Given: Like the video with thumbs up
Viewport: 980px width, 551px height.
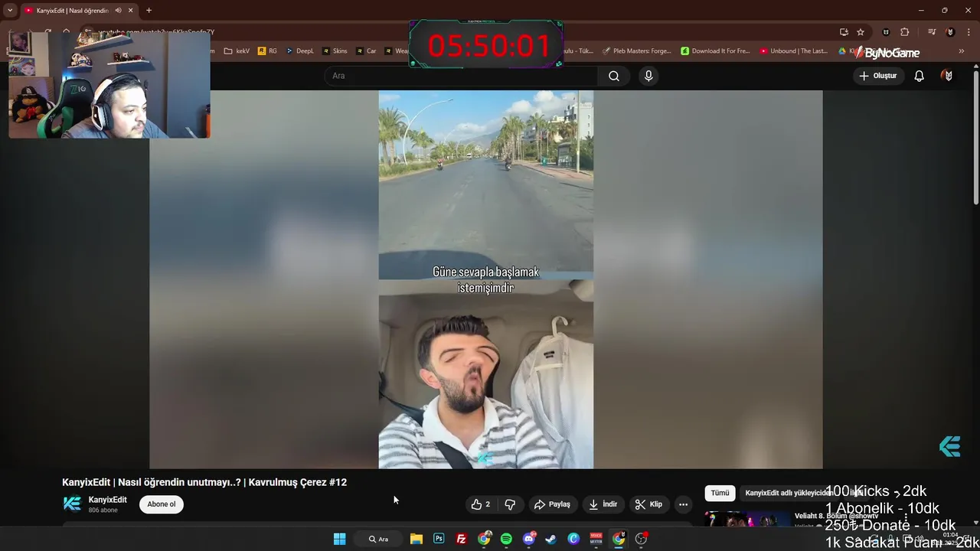Looking at the screenshot, I should click(x=481, y=504).
